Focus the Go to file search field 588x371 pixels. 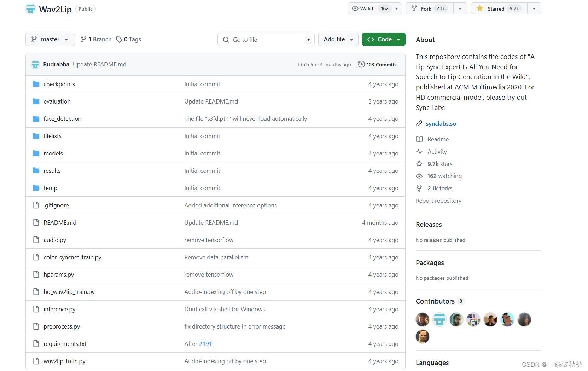(266, 40)
